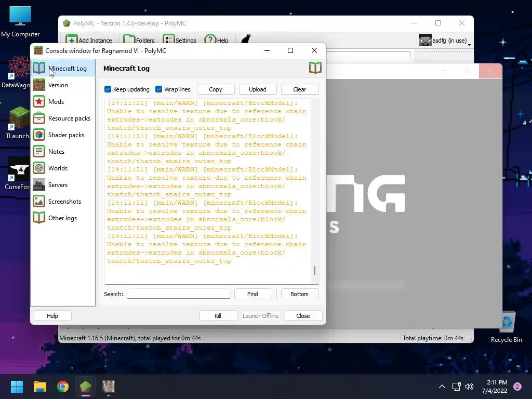Click the volume speaker icon in tray

[469, 387]
